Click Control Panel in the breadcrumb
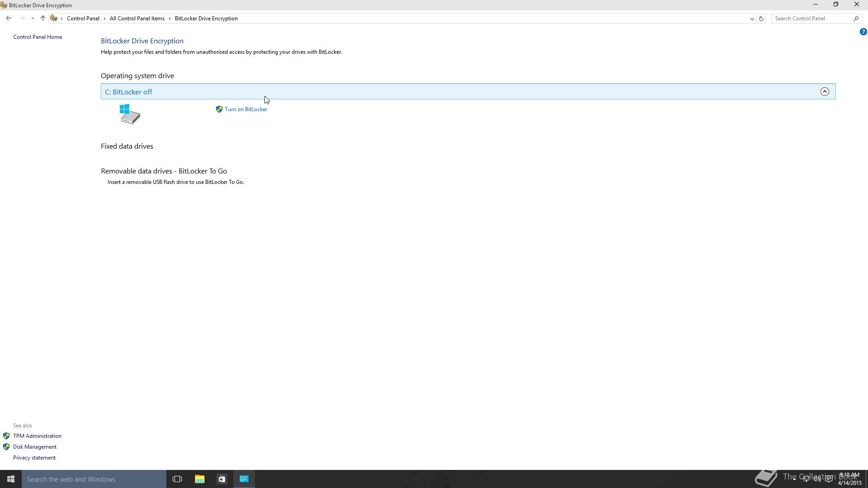Screen dimensions: 868x488 point(83,19)
